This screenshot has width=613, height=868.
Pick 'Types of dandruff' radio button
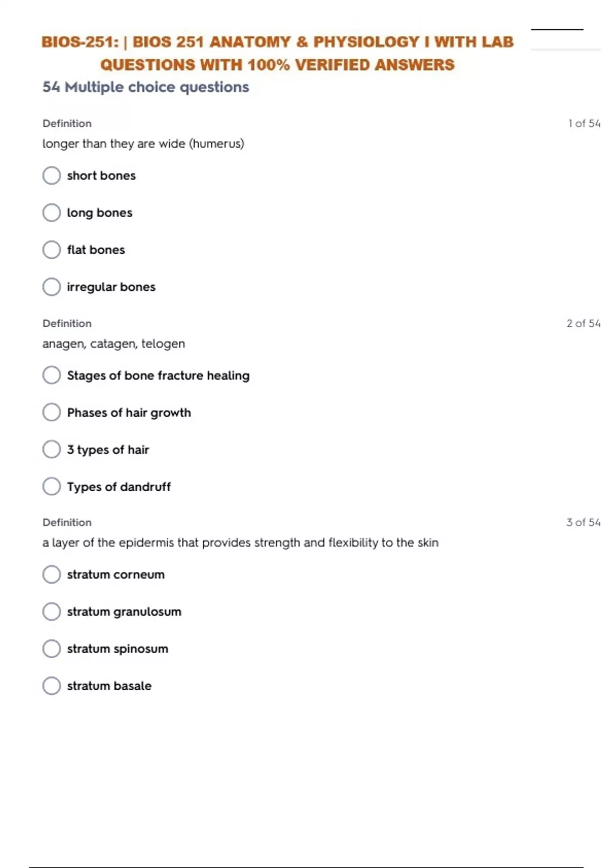click(x=52, y=487)
